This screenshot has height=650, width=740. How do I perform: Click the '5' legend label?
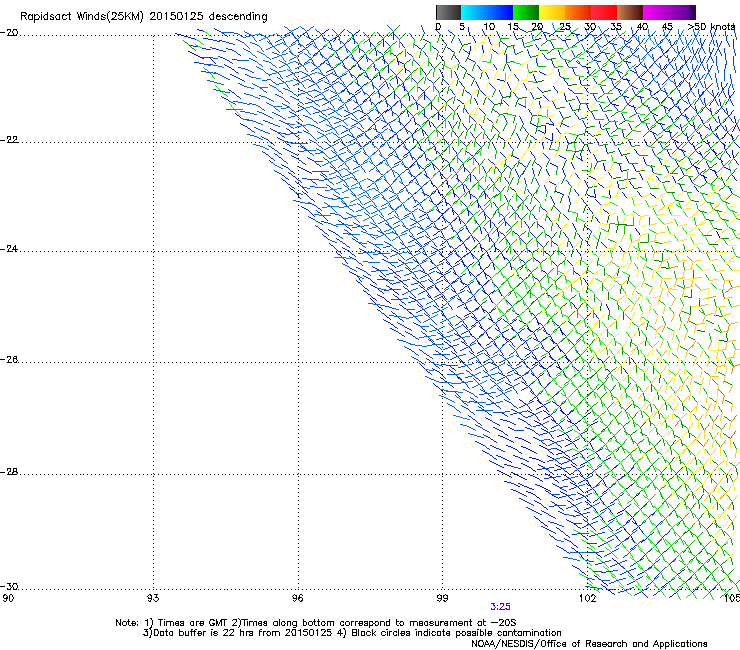(462, 27)
